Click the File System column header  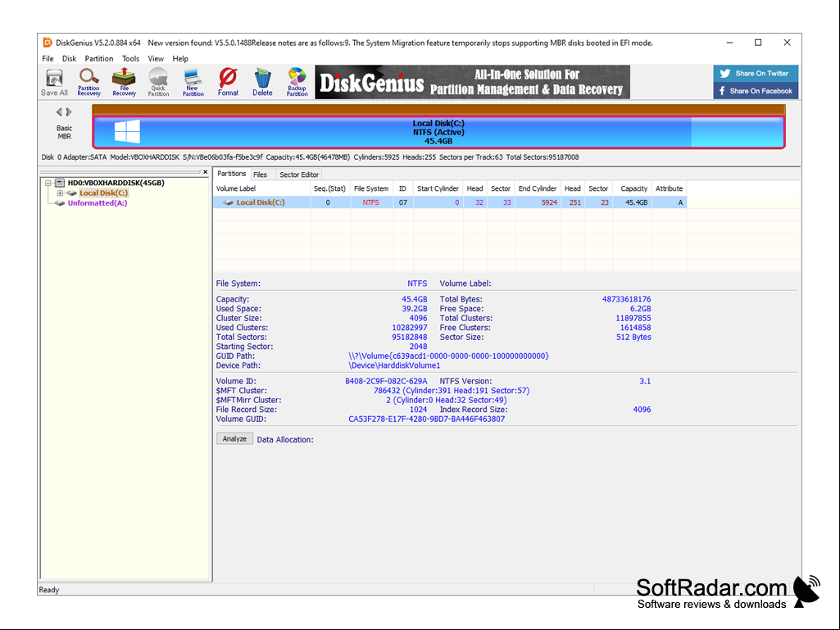tap(371, 188)
